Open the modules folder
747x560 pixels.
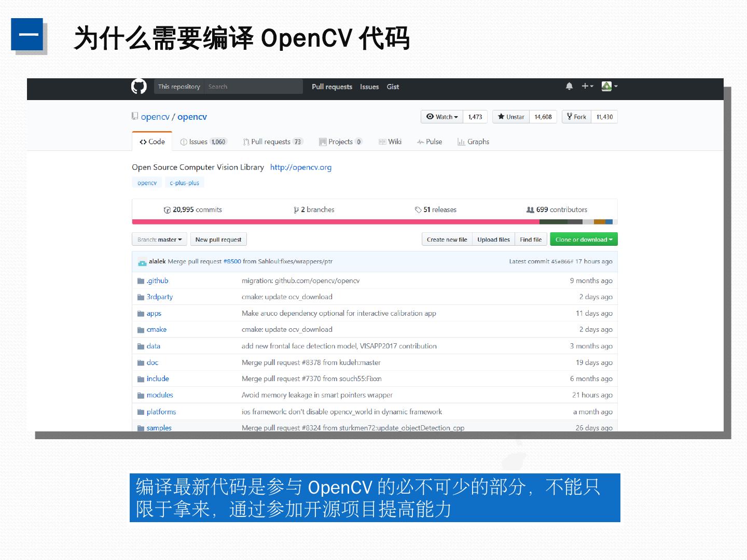tap(160, 395)
